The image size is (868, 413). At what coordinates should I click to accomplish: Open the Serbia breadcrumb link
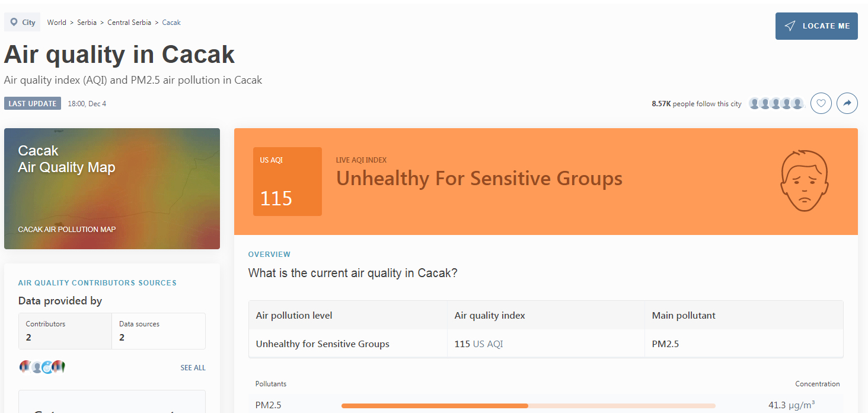[x=87, y=23]
